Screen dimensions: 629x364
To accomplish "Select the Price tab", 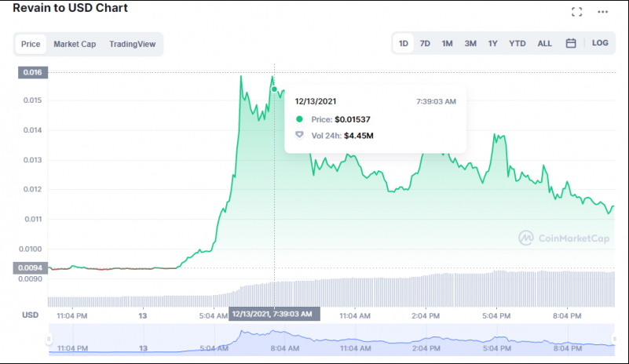I will 31,44.
